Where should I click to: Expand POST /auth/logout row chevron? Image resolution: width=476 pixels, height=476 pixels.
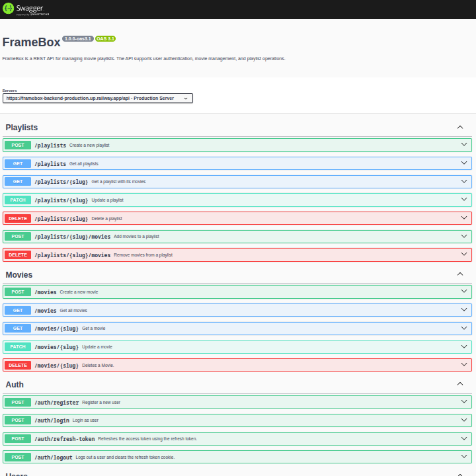[464, 457]
